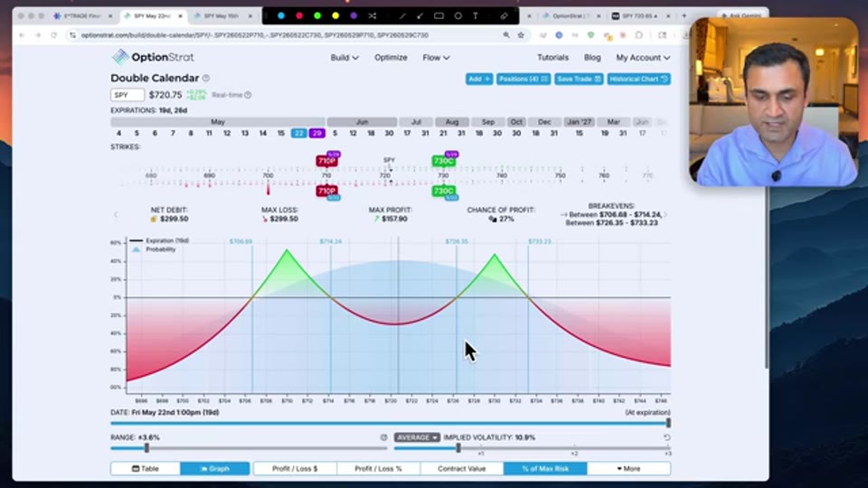Select % of Max Risk mode
This screenshot has height=488, width=868.
[545, 469]
